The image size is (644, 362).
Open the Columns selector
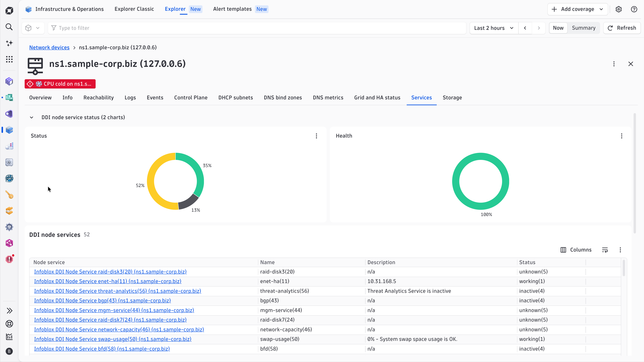[x=576, y=250]
